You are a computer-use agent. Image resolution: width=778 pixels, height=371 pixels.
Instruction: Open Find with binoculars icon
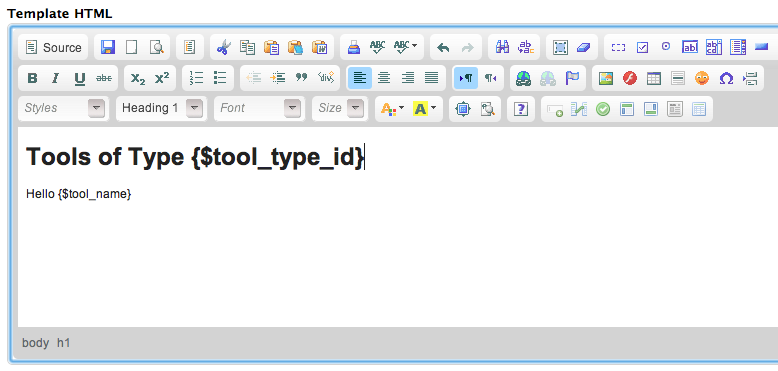(502, 48)
